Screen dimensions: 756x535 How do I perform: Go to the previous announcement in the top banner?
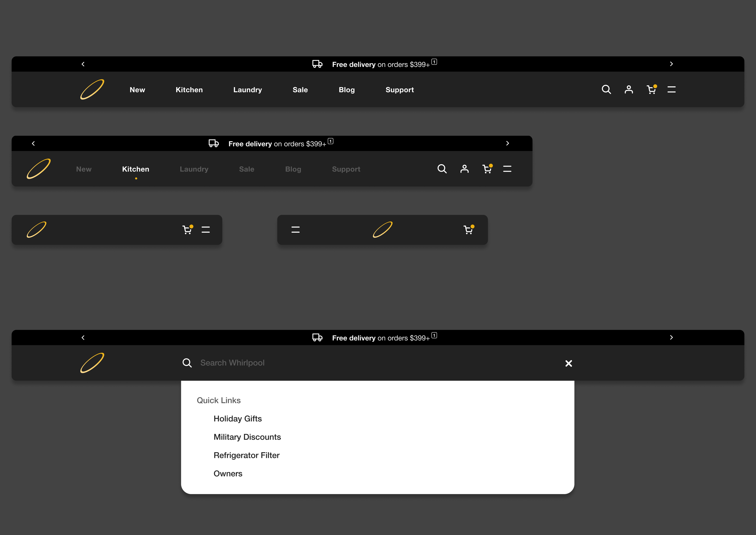click(83, 64)
